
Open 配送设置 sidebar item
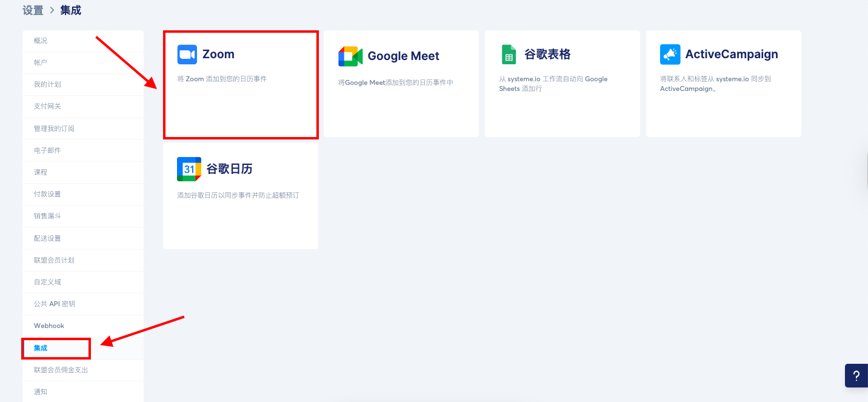(x=83, y=238)
